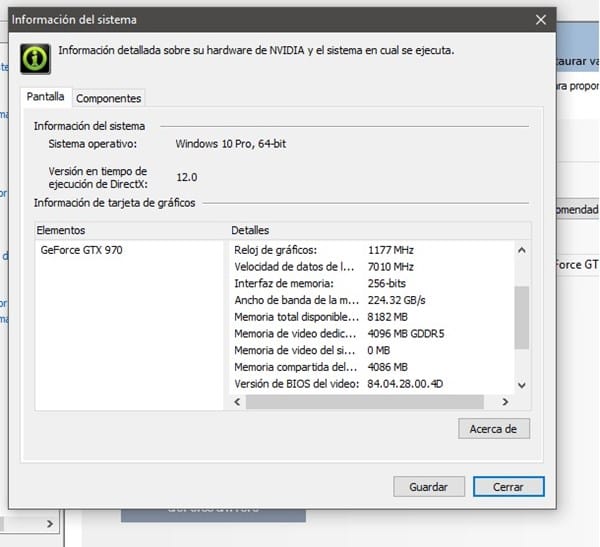The image size is (600, 547).
Task: Click the Sistema operativo label
Action: [x=92, y=144]
